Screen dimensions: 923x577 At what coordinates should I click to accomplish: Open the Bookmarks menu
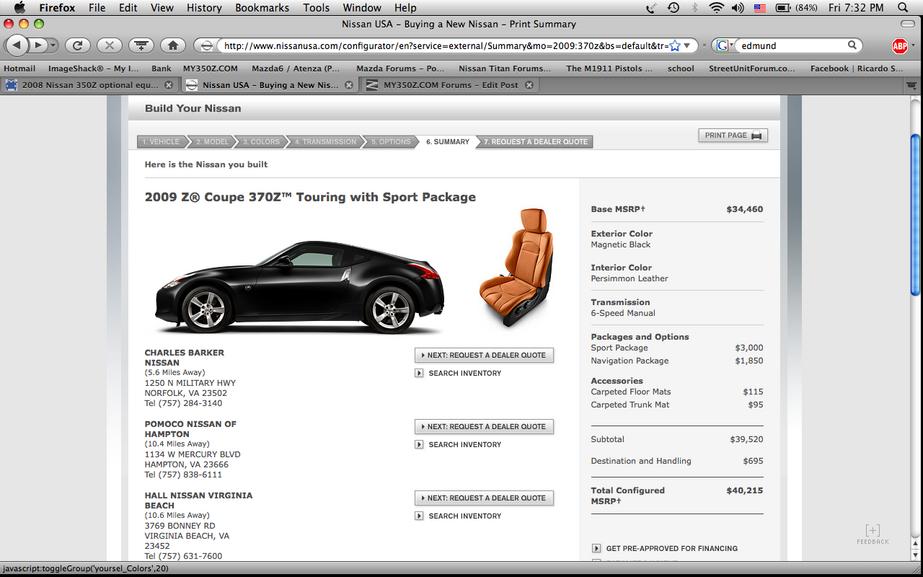(262, 8)
